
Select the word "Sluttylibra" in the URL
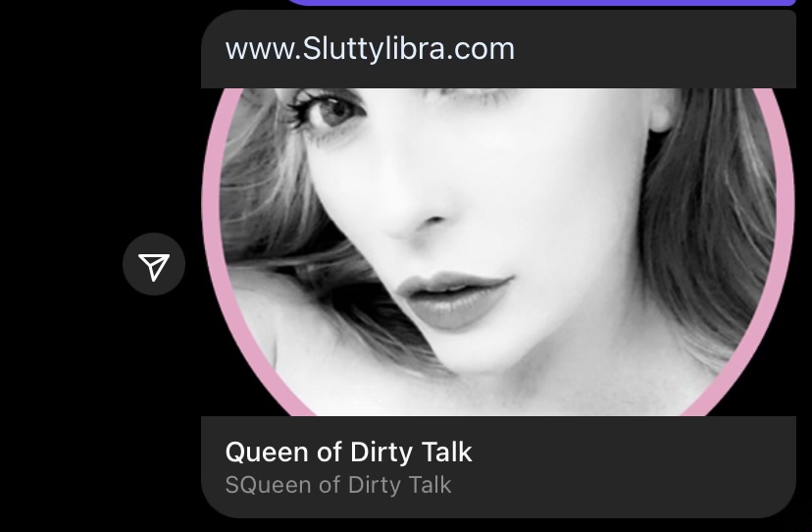point(373,49)
